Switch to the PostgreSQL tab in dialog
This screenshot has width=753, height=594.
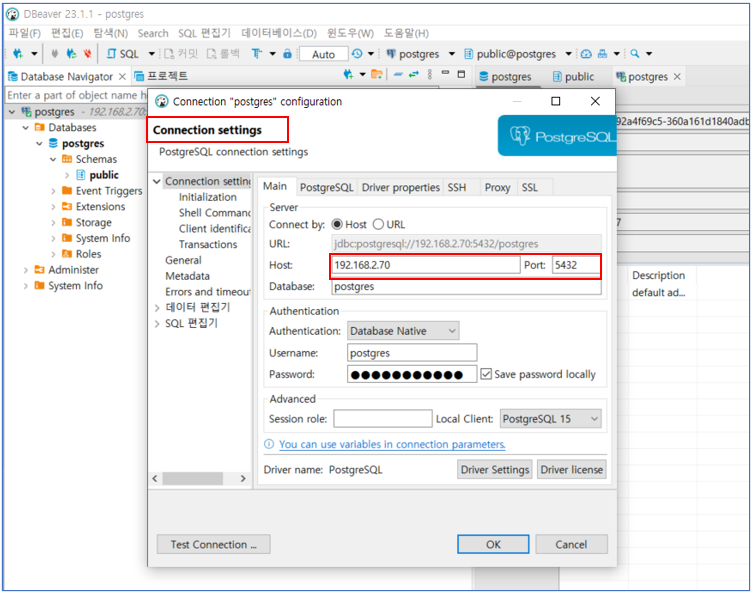point(327,187)
